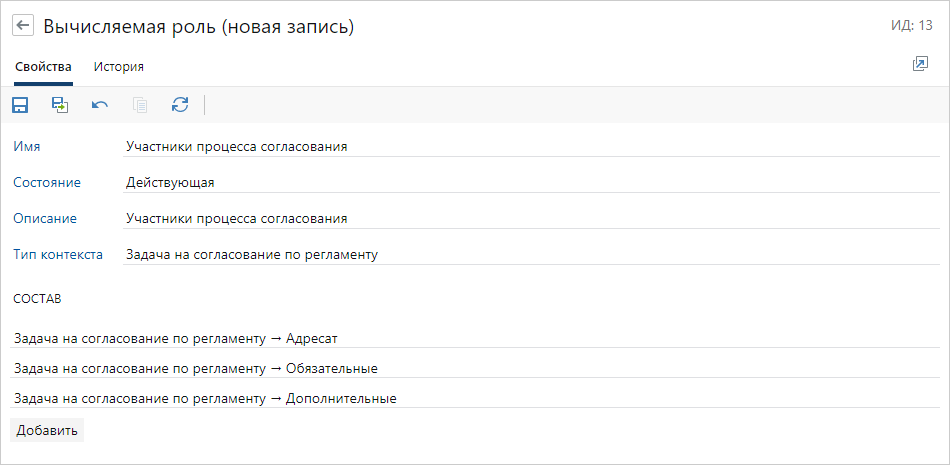950x465 pixels.
Task: Switch to the Свойства tab
Action: [x=43, y=67]
